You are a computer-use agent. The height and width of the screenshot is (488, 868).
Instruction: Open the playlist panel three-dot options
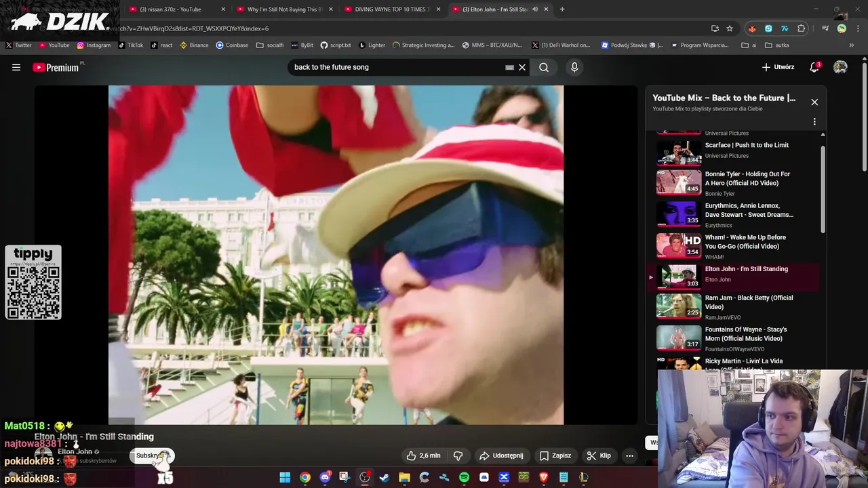[x=814, y=121]
